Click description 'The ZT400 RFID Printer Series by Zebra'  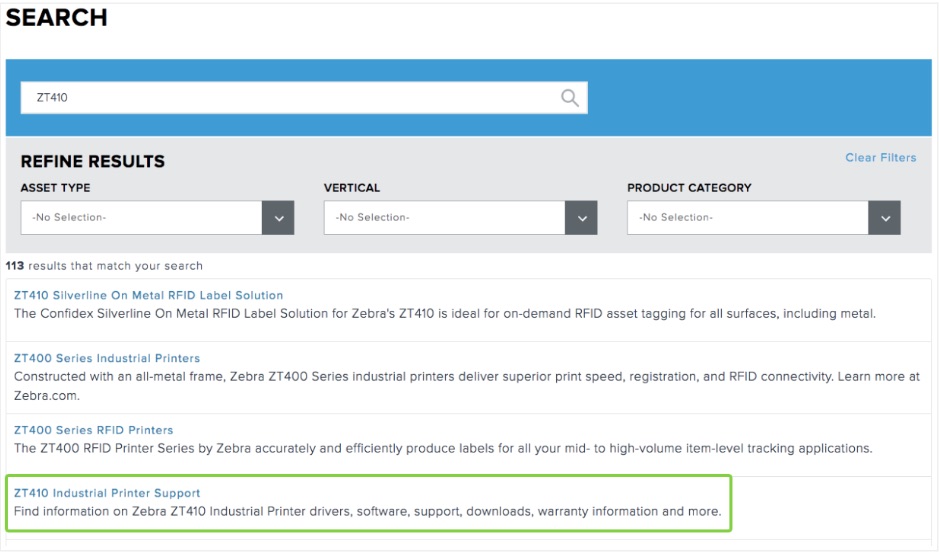tap(443, 448)
